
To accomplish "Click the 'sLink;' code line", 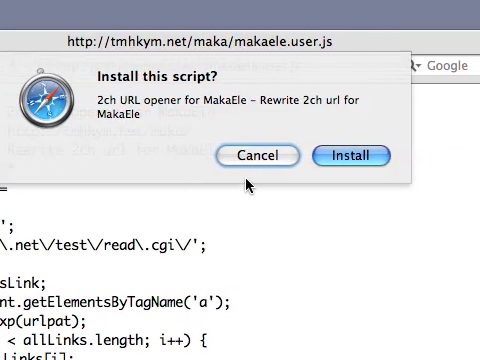I will [x=23, y=283].
